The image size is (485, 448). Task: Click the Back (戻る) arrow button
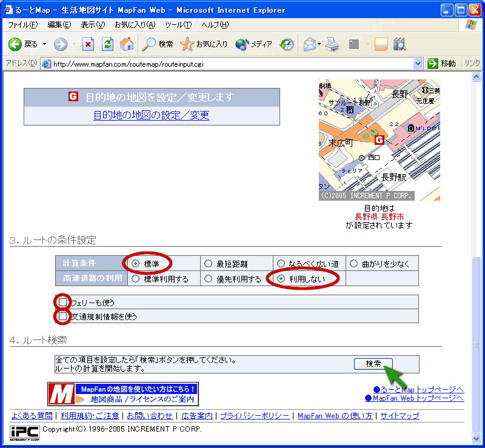point(15,44)
